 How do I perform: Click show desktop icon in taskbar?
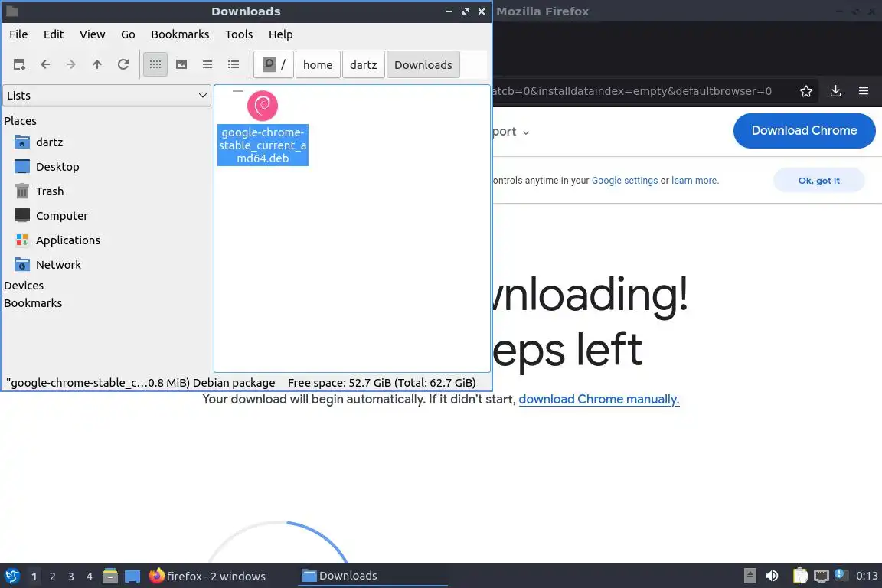[132, 577]
